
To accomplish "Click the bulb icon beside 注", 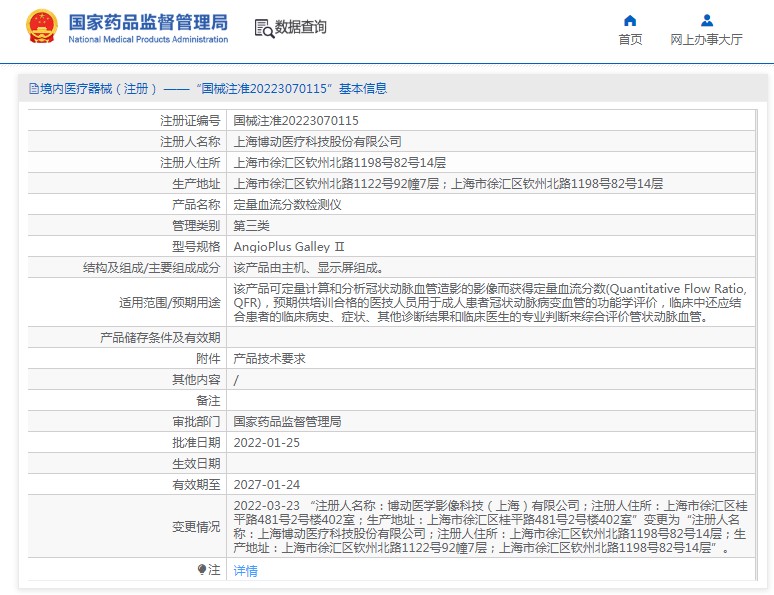I will pos(201,570).
